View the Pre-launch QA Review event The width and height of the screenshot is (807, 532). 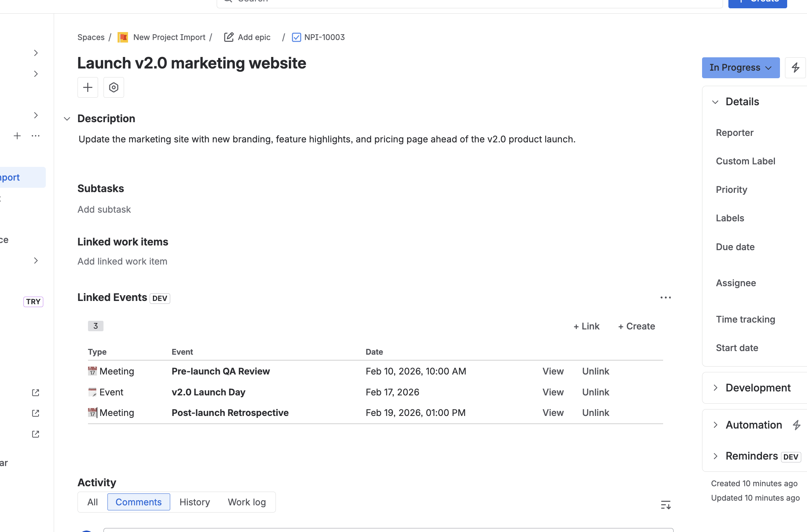click(553, 371)
